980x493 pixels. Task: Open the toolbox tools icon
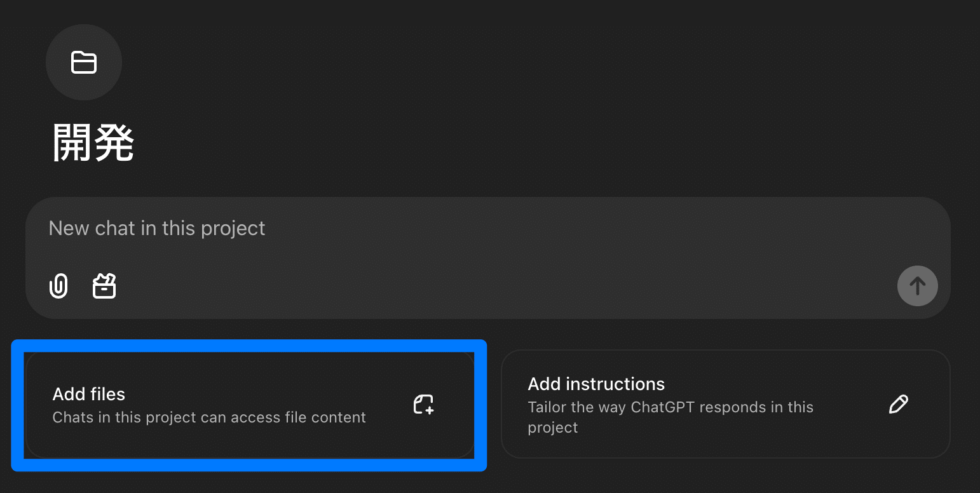click(104, 286)
